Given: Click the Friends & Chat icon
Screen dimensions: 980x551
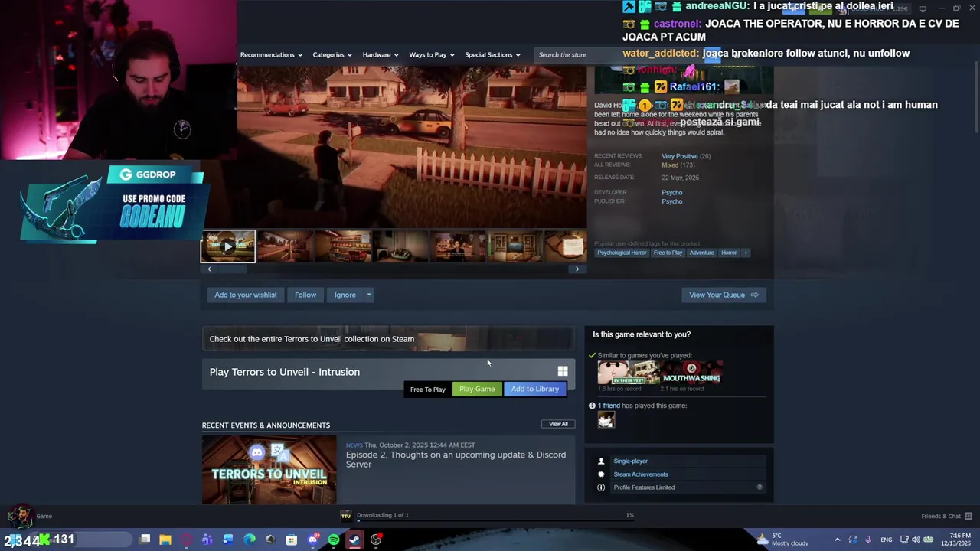Looking at the screenshot, I should 968,516.
